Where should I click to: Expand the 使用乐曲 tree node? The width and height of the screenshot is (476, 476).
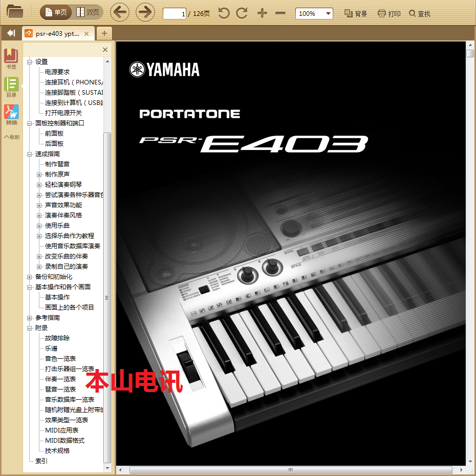tap(39, 226)
